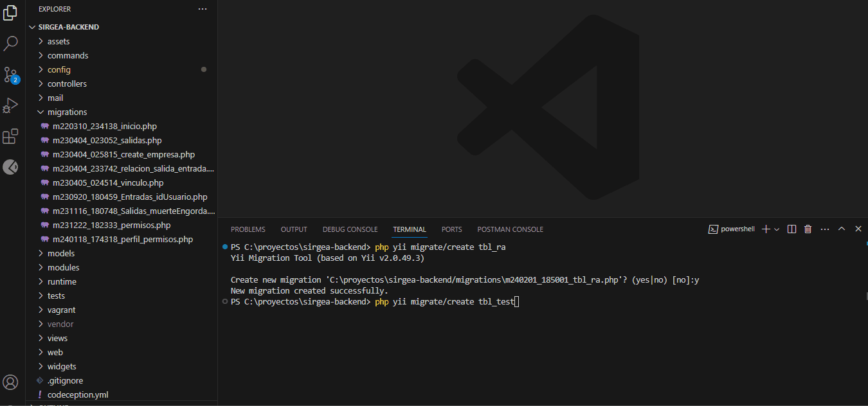Open m220310_234138_inicio.php file
Viewport: 868px width, 406px height.
122,126
